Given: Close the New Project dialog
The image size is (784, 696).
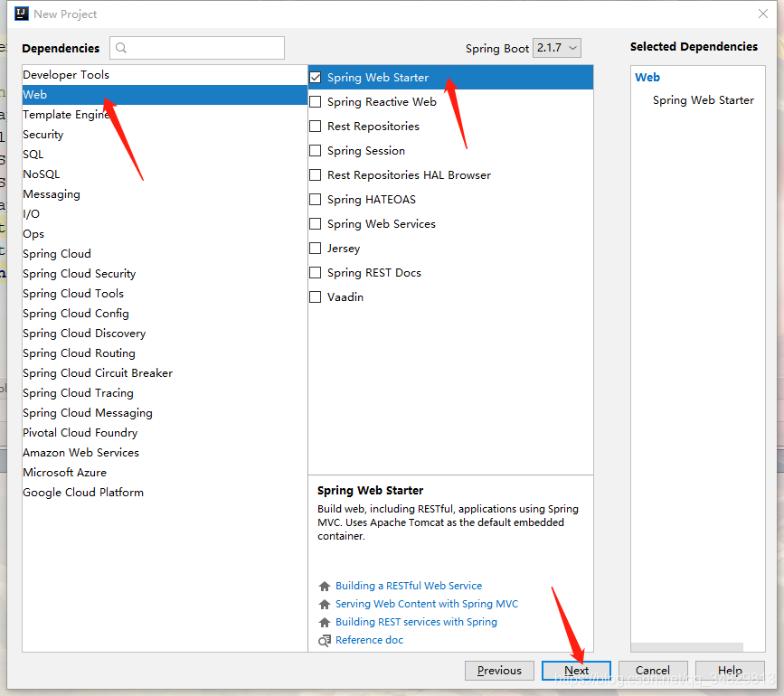Looking at the screenshot, I should tap(763, 14).
